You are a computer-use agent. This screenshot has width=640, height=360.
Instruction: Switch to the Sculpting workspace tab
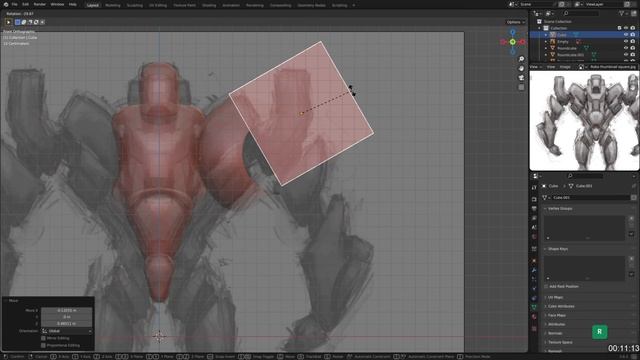(x=135, y=5)
